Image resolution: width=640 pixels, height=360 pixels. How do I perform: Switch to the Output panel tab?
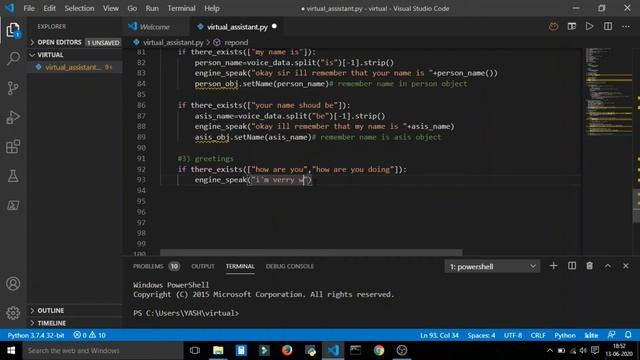tap(203, 266)
